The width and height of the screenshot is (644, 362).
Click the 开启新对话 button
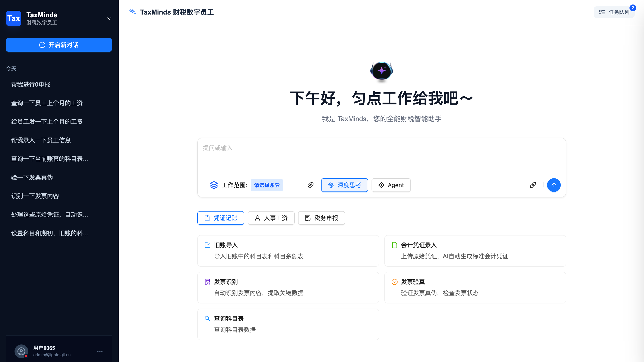(x=59, y=45)
